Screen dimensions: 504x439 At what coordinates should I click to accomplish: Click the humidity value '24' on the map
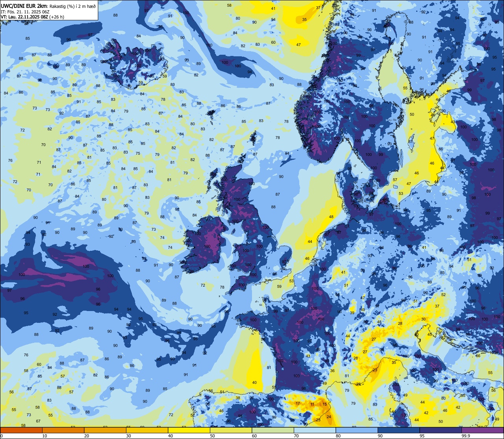329,417
